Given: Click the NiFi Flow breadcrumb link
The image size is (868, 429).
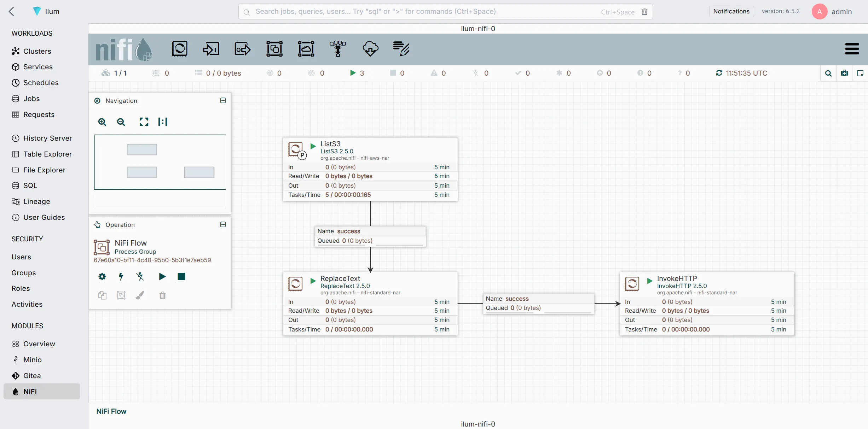Looking at the screenshot, I should [111, 412].
